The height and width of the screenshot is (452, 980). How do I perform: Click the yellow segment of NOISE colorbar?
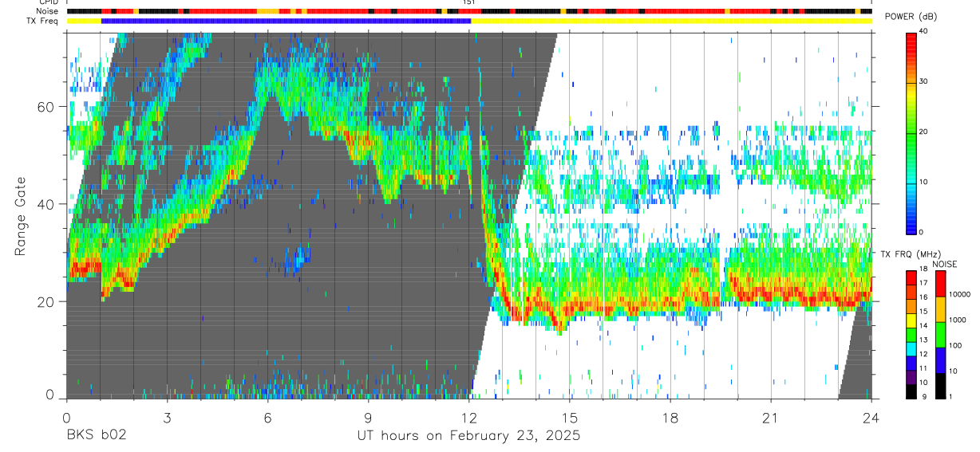pyautogui.click(x=939, y=309)
